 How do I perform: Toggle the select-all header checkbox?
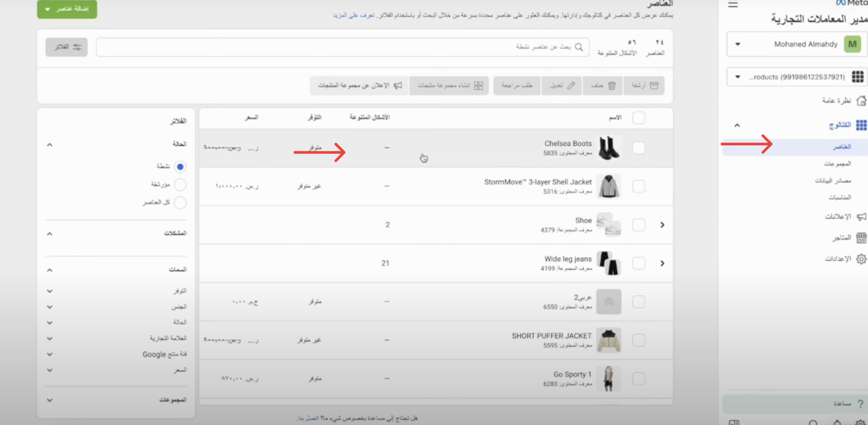click(639, 118)
